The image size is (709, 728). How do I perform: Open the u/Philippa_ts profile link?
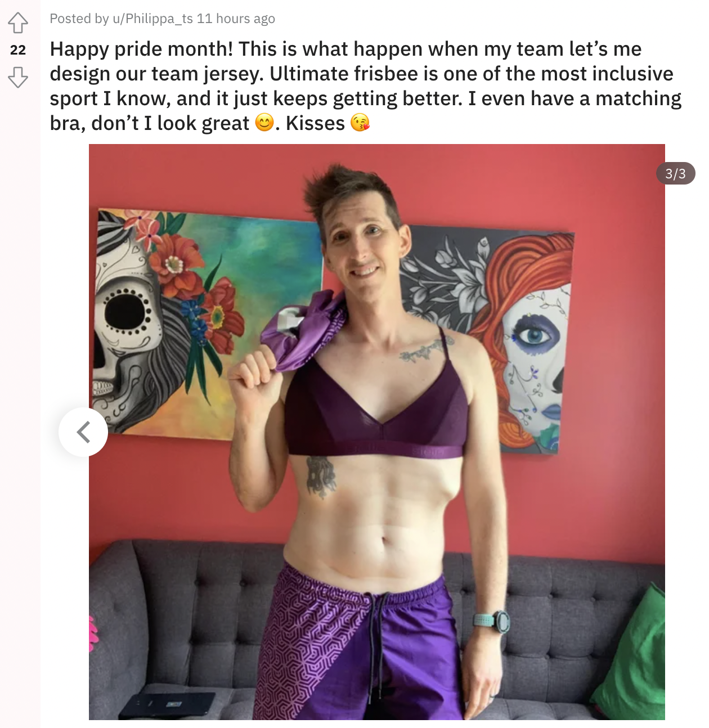pyautogui.click(x=152, y=19)
